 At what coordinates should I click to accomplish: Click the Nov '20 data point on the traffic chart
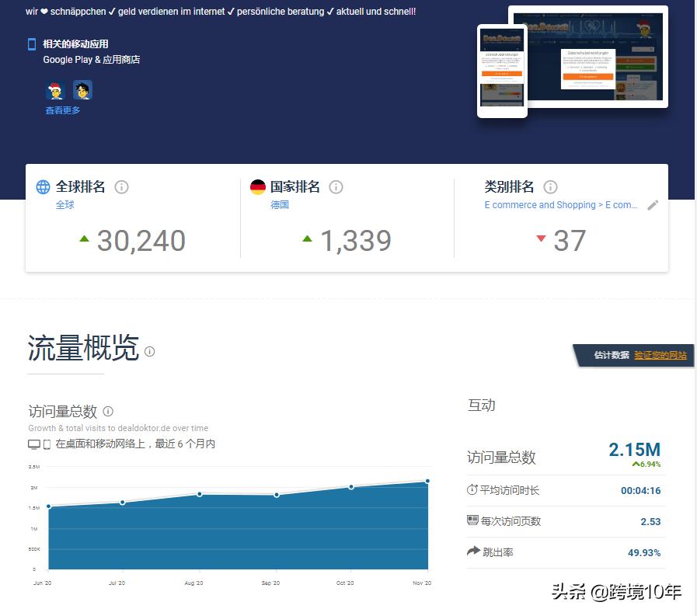pos(428,482)
